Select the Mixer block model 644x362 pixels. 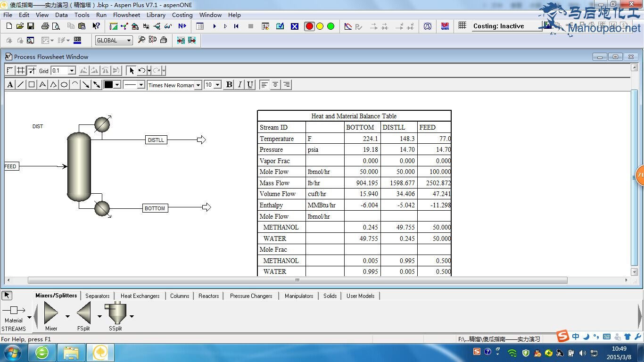point(51,316)
